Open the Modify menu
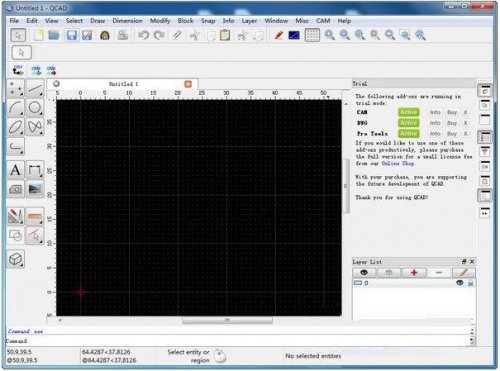The height and width of the screenshot is (371, 500). 160,21
